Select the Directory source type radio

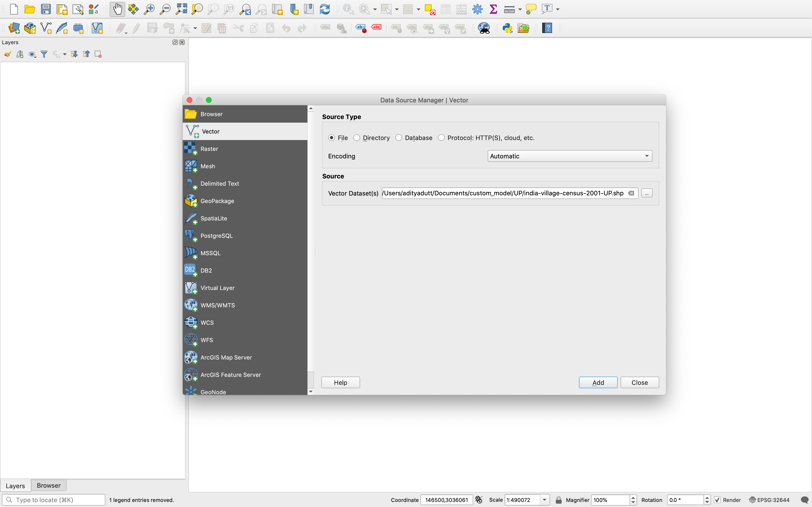tap(357, 138)
